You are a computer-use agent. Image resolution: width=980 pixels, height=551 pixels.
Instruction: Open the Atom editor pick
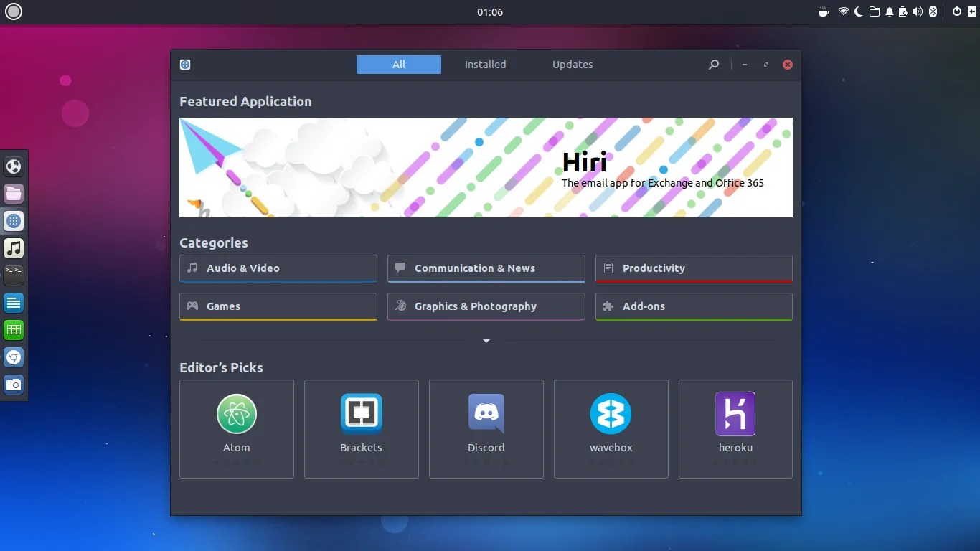pos(237,429)
